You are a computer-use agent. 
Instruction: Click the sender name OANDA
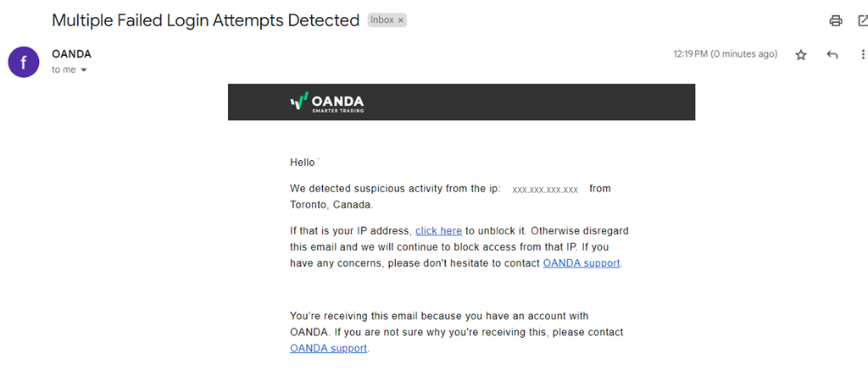point(71,54)
